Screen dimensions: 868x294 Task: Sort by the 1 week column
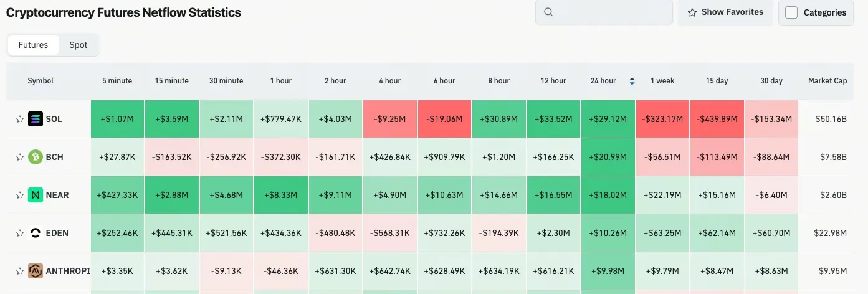tap(662, 81)
